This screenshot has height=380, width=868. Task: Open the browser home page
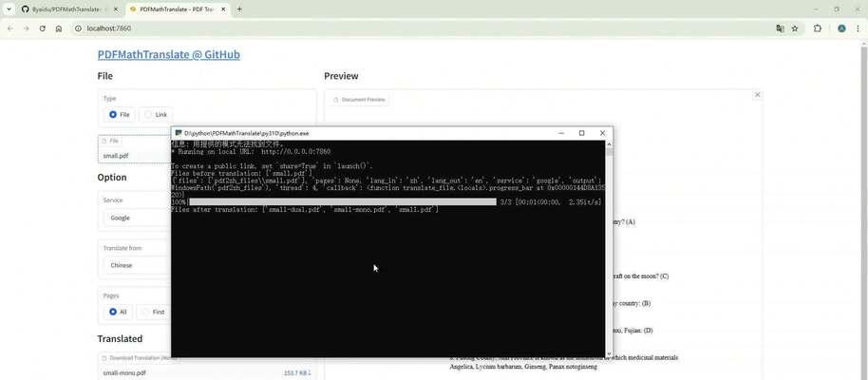(x=59, y=28)
